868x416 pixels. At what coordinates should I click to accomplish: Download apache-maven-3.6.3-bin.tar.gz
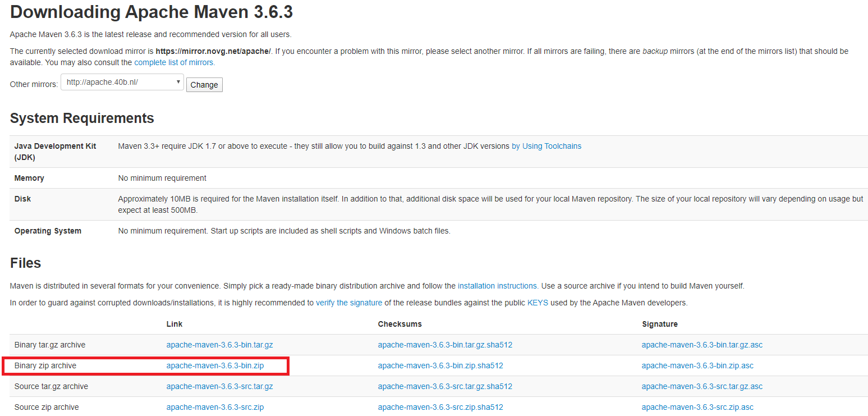coord(219,345)
